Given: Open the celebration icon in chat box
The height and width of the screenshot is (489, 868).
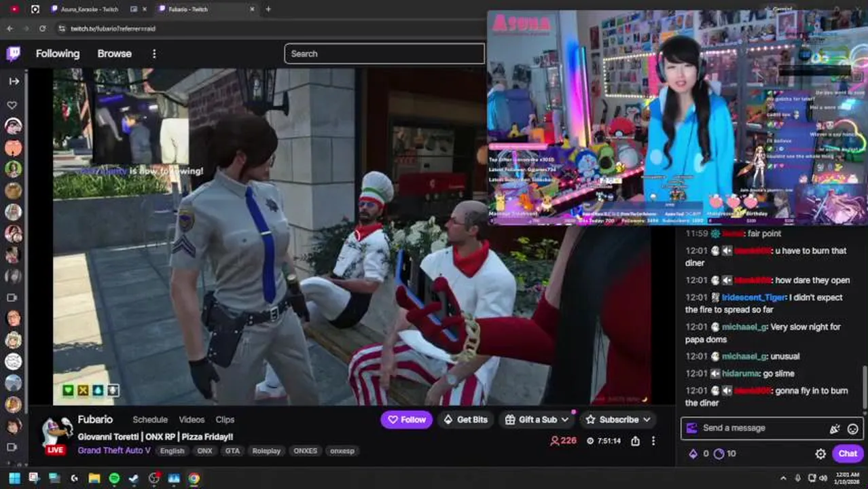Looking at the screenshot, I should pyautogui.click(x=835, y=429).
